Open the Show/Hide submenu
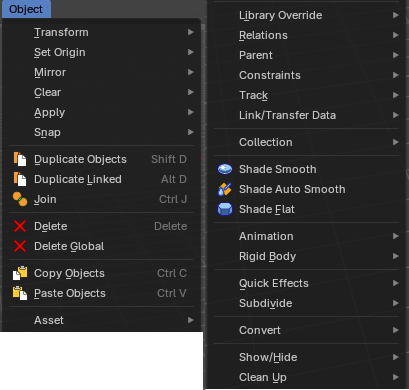The height and width of the screenshot is (390, 409). [306, 357]
